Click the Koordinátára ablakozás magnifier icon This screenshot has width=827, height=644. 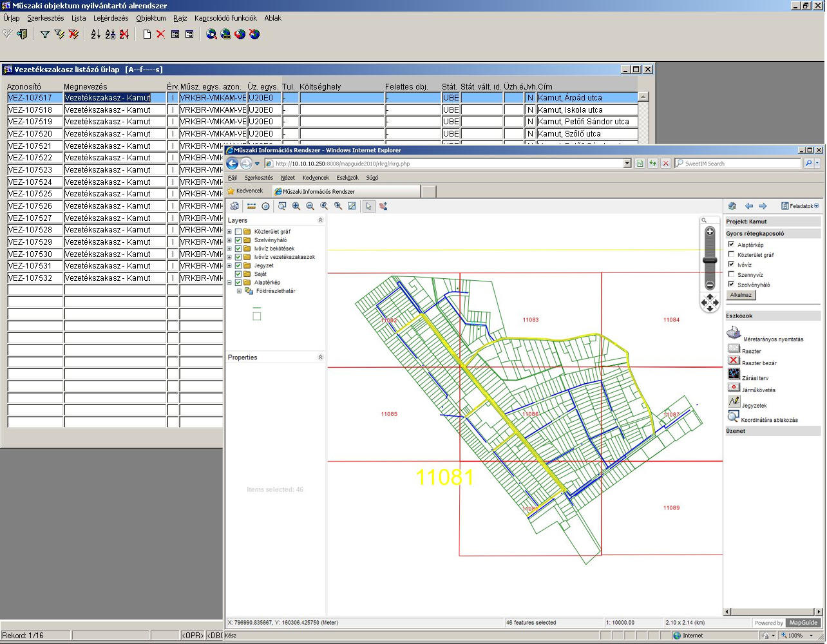pos(733,416)
